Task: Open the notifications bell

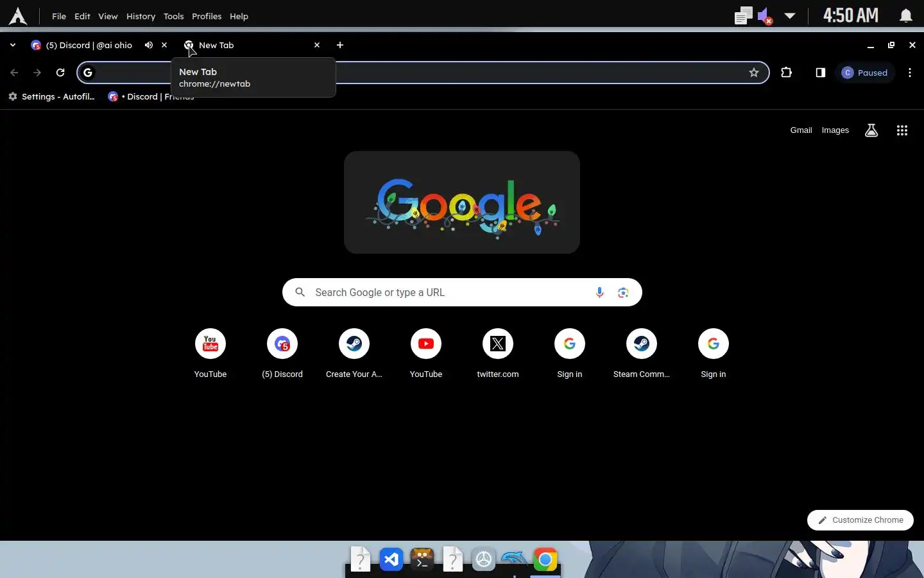Action: click(905, 15)
